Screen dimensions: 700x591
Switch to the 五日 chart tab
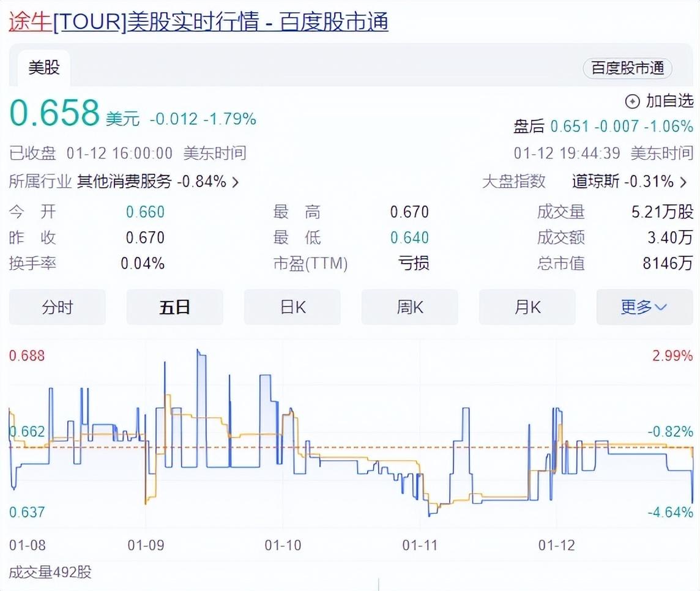click(x=174, y=307)
